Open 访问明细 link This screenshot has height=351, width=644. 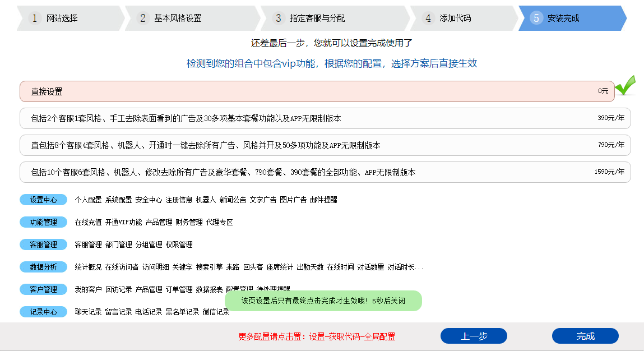click(x=155, y=267)
